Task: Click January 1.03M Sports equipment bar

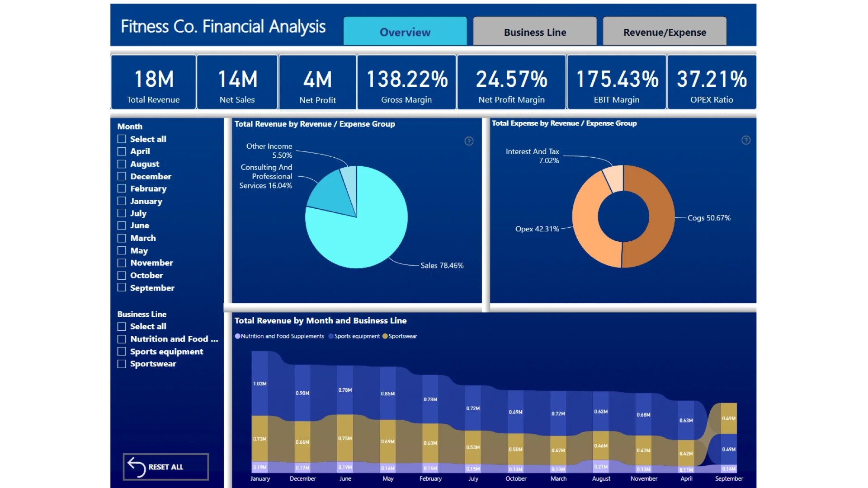Action: (259, 383)
